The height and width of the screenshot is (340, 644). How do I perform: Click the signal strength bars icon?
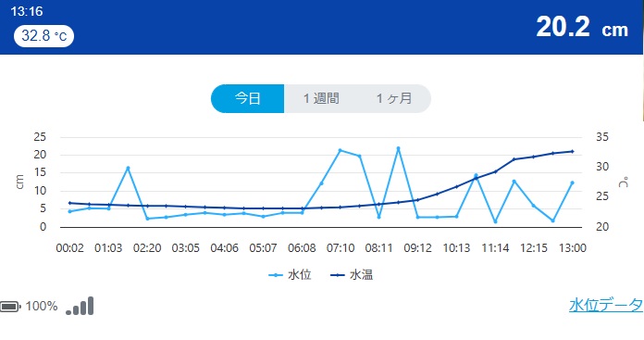tap(80, 306)
